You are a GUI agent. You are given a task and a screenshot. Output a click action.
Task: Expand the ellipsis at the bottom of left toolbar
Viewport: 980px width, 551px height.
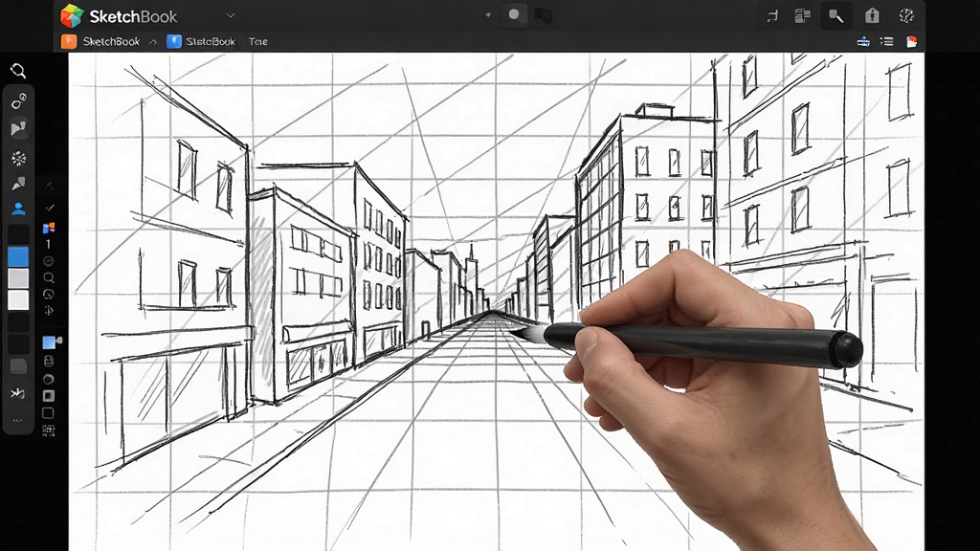point(17,420)
